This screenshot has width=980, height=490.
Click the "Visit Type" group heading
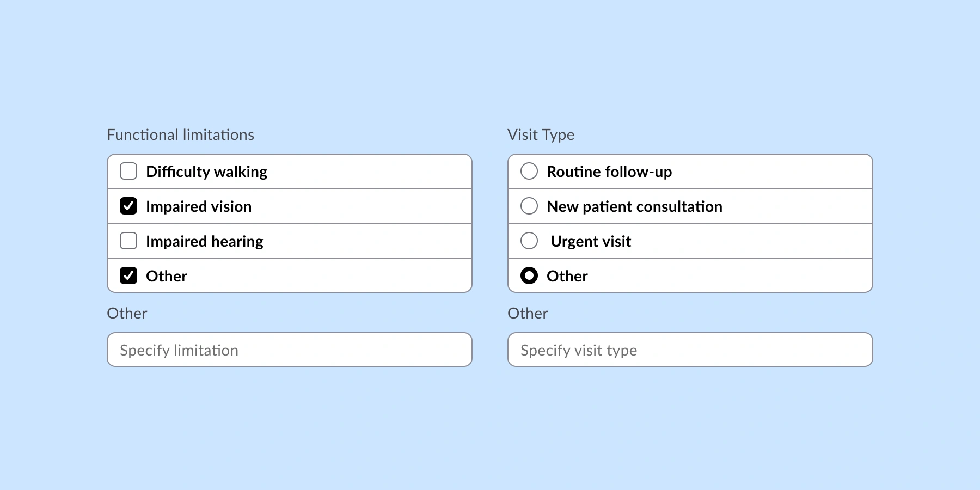point(541,134)
